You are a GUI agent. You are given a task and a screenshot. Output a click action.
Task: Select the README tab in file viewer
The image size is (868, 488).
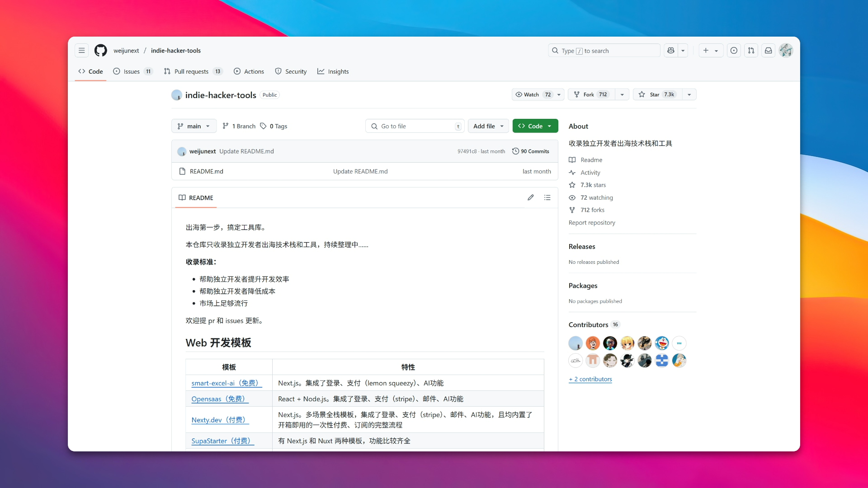click(x=196, y=197)
